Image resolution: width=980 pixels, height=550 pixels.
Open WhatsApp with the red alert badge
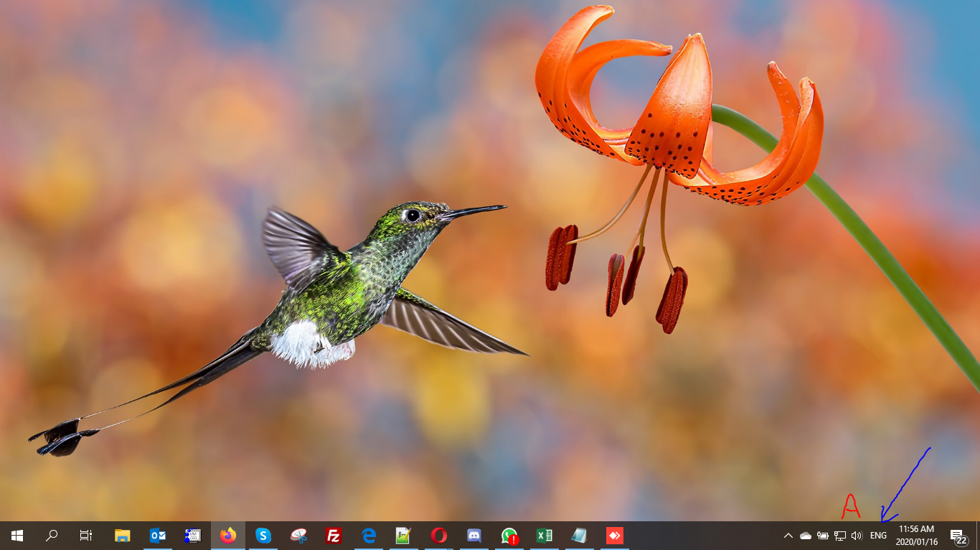509,536
